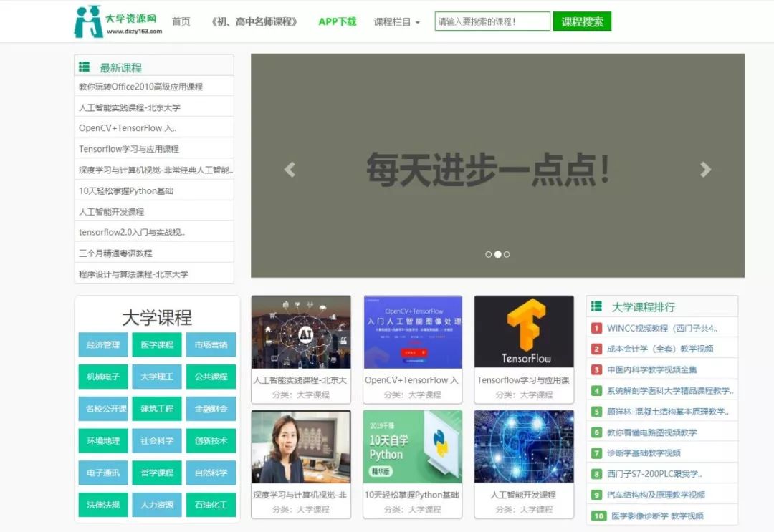Click the green rank badge 10 before 医学影像诊断学
Image resolution: width=774 pixels, height=532 pixels.
(601, 516)
